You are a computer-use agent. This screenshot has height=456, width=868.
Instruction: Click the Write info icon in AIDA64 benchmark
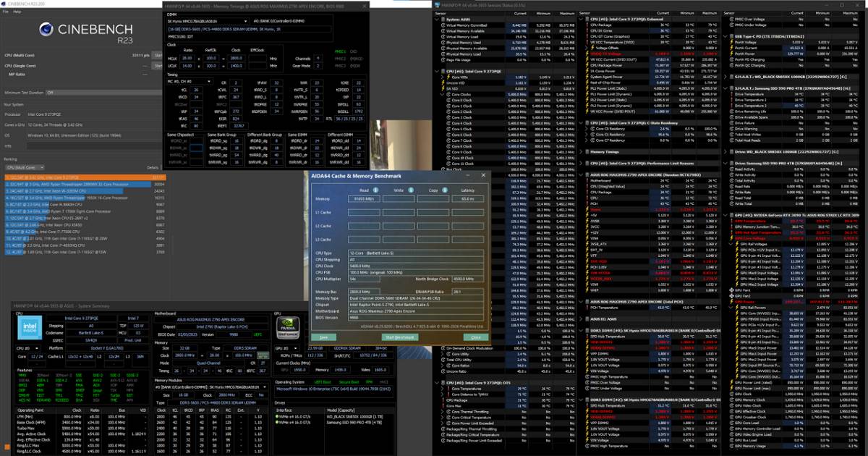click(x=410, y=189)
